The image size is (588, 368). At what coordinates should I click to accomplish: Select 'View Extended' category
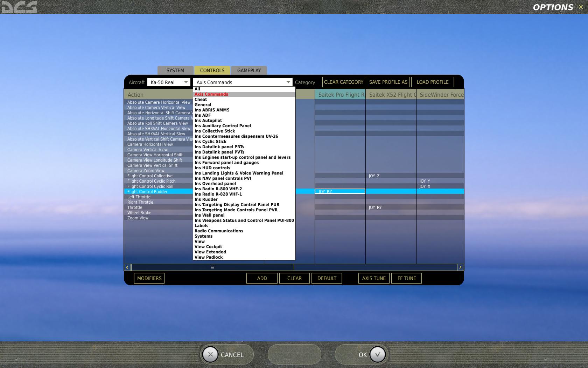[x=244, y=252]
